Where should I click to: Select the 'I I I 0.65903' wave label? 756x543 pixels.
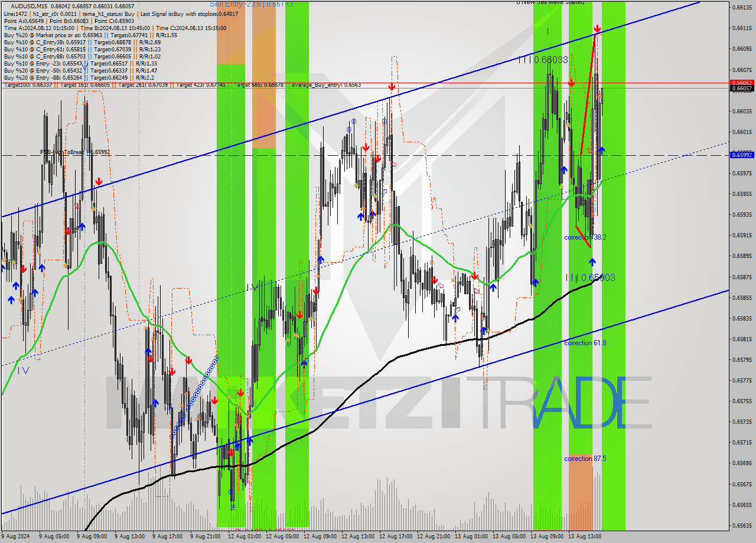(x=590, y=277)
